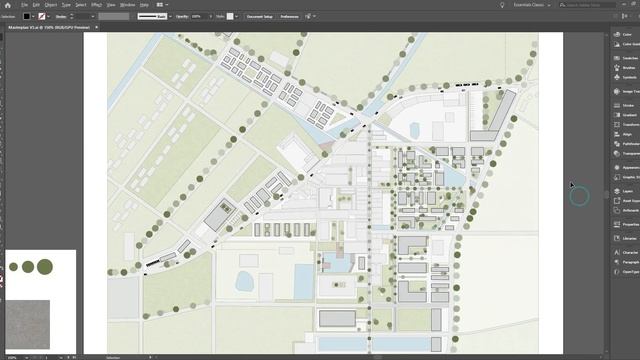Click the variable width profile box
Screen dimensions: 640x360
(x=114, y=16)
